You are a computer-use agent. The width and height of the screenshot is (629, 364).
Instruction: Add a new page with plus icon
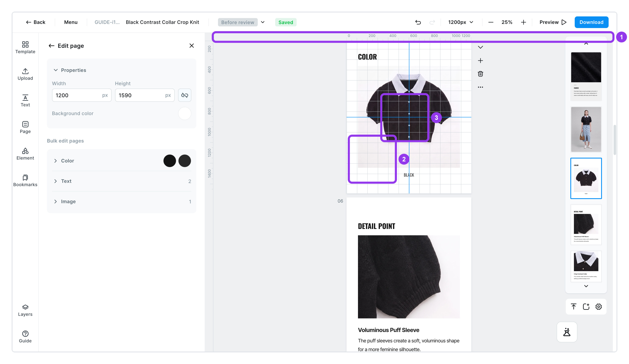(x=480, y=61)
